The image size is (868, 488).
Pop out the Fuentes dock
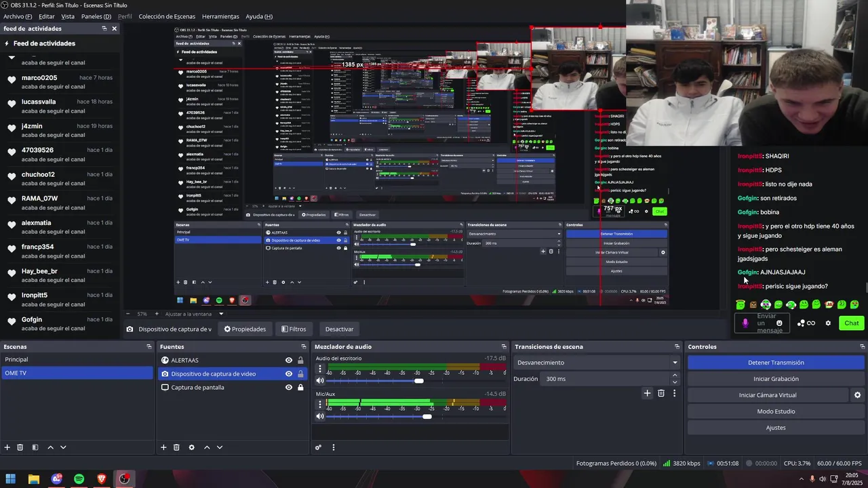coord(304,346)
